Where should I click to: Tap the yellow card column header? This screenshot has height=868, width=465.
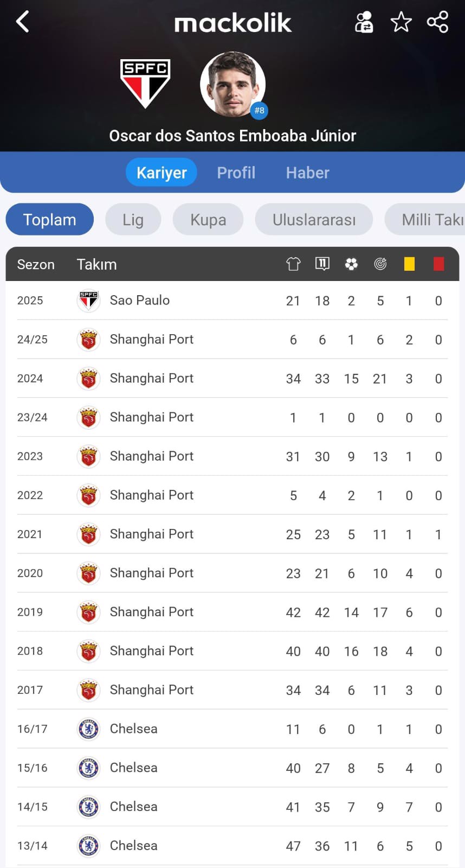[409, 264]
